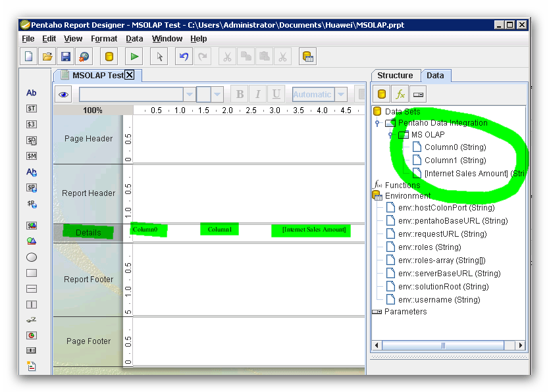
Task: Select the chart palette tool
Action: [32, 335]
